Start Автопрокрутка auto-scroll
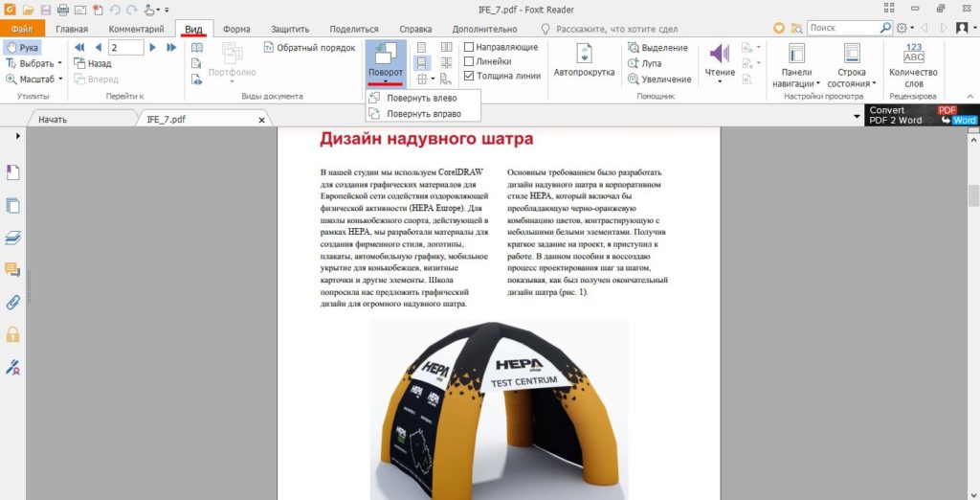 [584, 61]
